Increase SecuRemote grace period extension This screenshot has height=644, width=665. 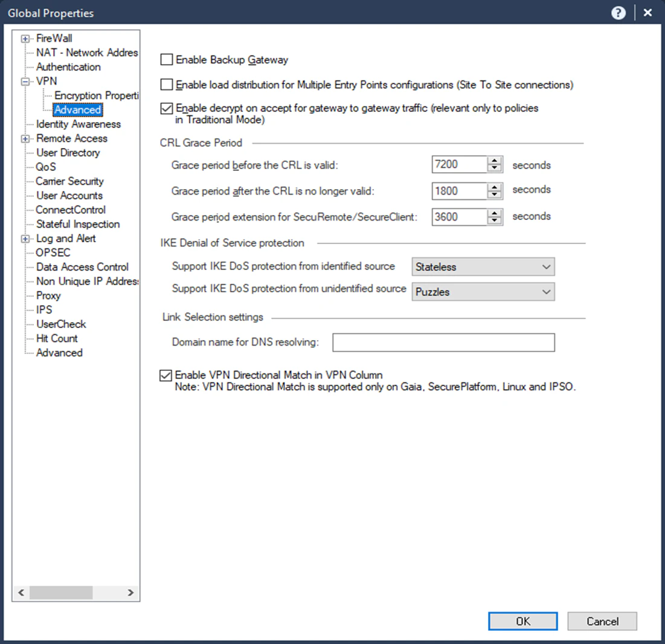tap(495, 213)
